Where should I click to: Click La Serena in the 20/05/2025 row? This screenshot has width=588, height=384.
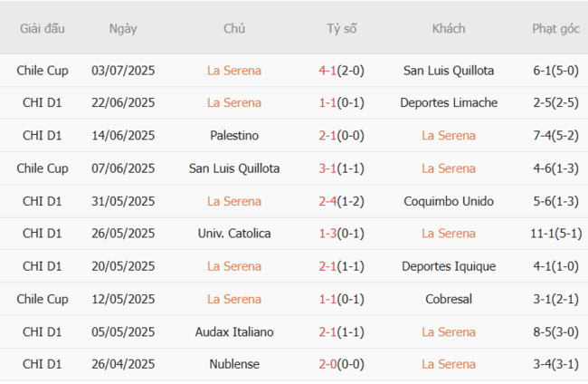point(234,265)
